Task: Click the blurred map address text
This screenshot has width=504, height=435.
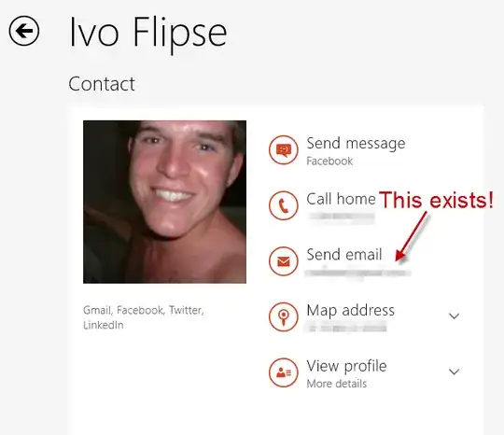Action: 346,328
